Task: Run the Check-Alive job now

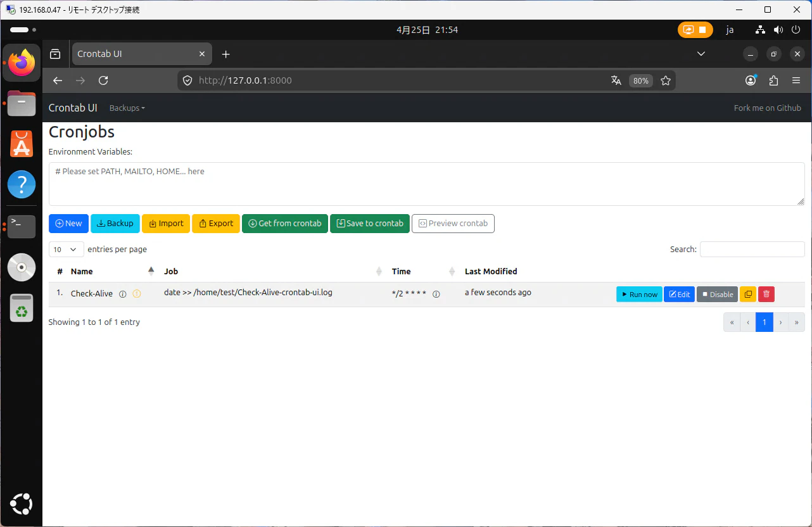Action: [639, 294]
